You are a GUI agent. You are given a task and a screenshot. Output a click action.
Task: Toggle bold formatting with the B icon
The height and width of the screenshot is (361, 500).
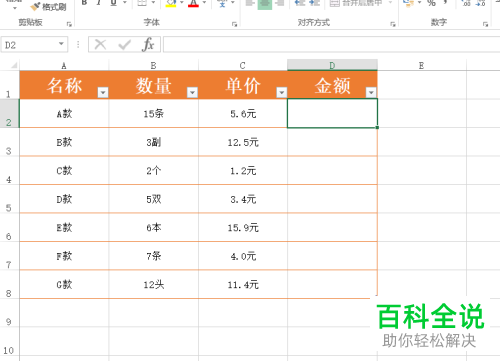point(84,3)
